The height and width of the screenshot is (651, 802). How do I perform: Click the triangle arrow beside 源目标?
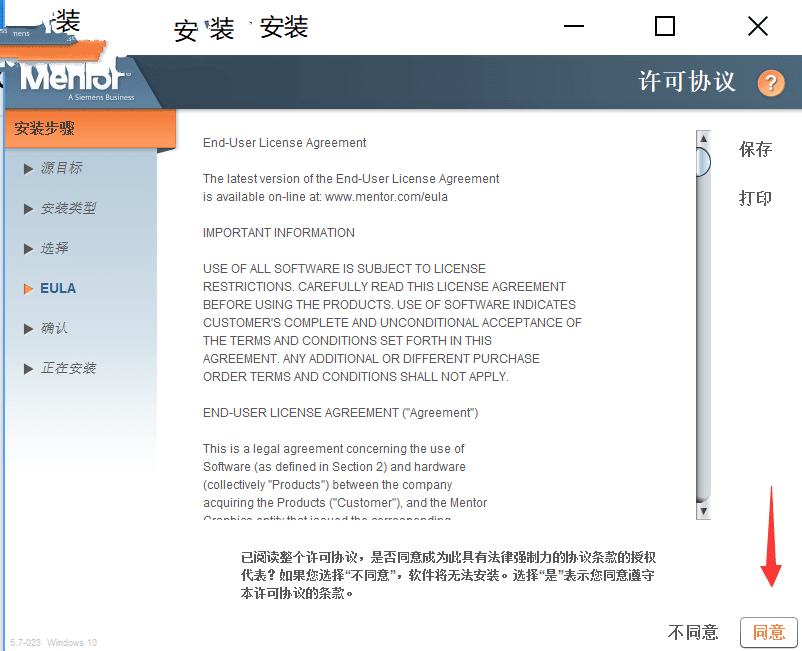pos(28,168)
